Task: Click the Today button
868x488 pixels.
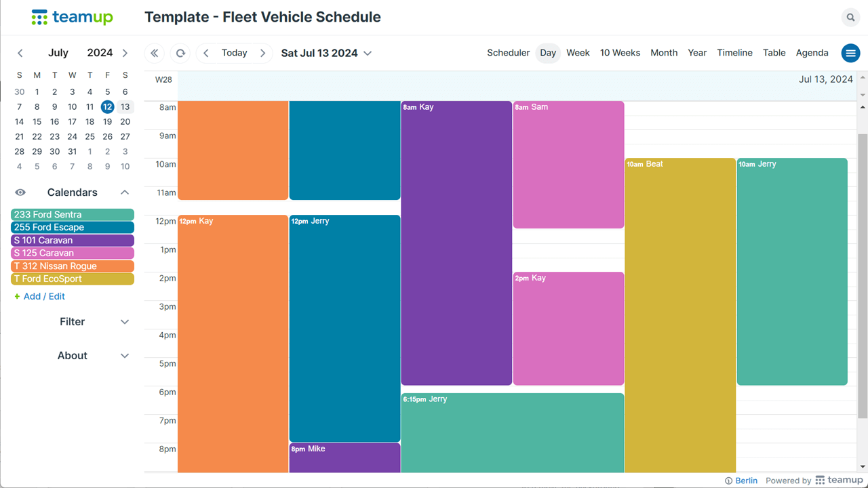Action: point(235,53)
